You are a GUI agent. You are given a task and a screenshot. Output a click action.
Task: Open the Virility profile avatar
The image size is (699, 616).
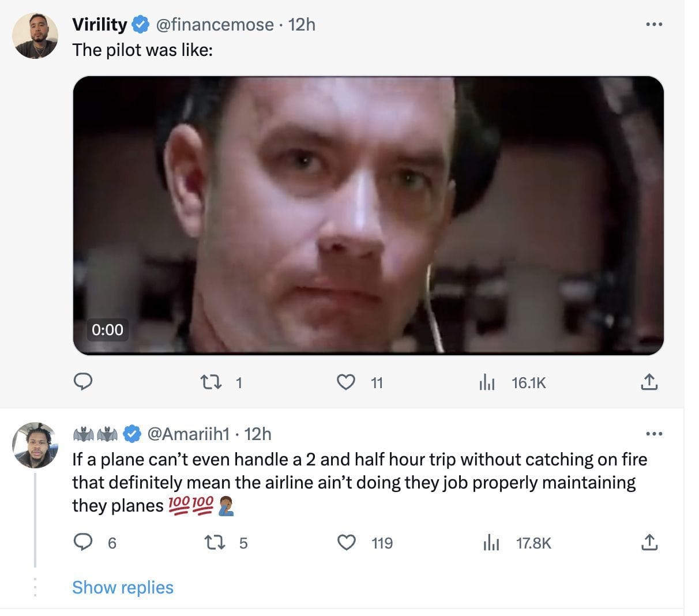pos(35,36)
